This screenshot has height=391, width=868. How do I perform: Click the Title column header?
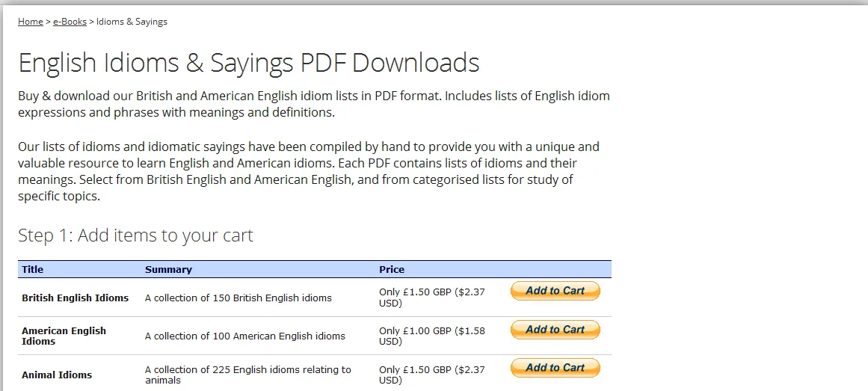click(x=33, y=269)
